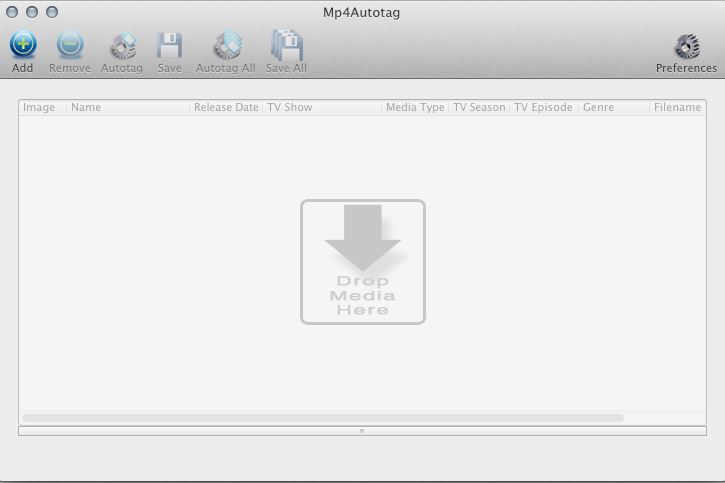Click the Remove icon in toolbar
Image resolution: width=725 pixels, height=483 pixels.
tap(70, 46)
